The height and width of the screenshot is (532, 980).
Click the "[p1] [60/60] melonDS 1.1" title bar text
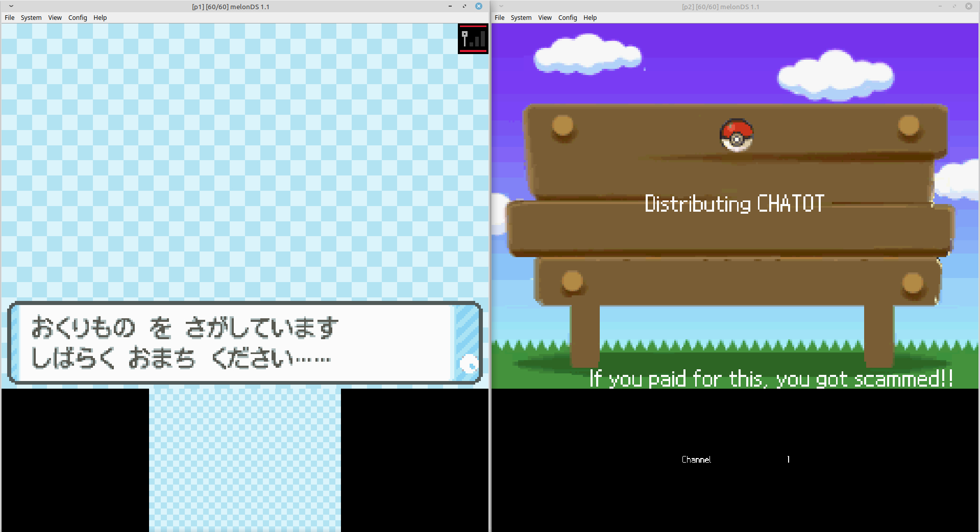tap(231, 7)
